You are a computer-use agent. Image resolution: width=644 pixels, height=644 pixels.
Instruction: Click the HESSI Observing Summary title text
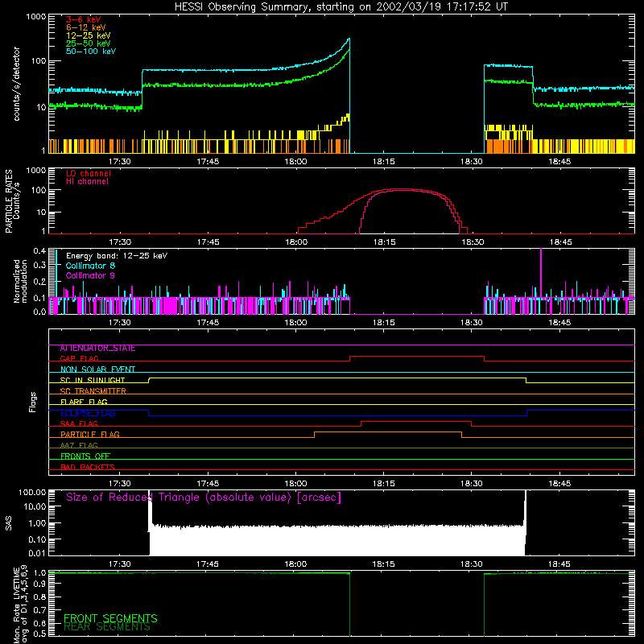(341, 6)
